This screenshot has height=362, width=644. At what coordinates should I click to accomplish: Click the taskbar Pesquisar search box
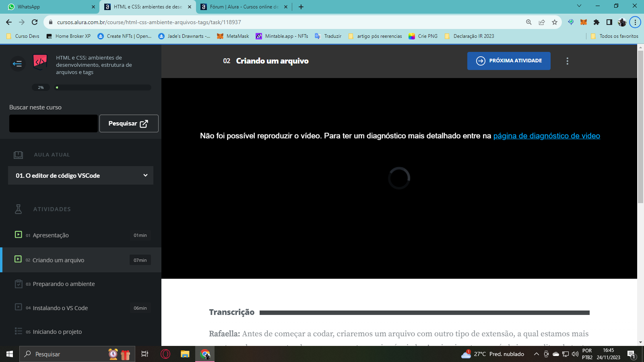tap(77, 354)
